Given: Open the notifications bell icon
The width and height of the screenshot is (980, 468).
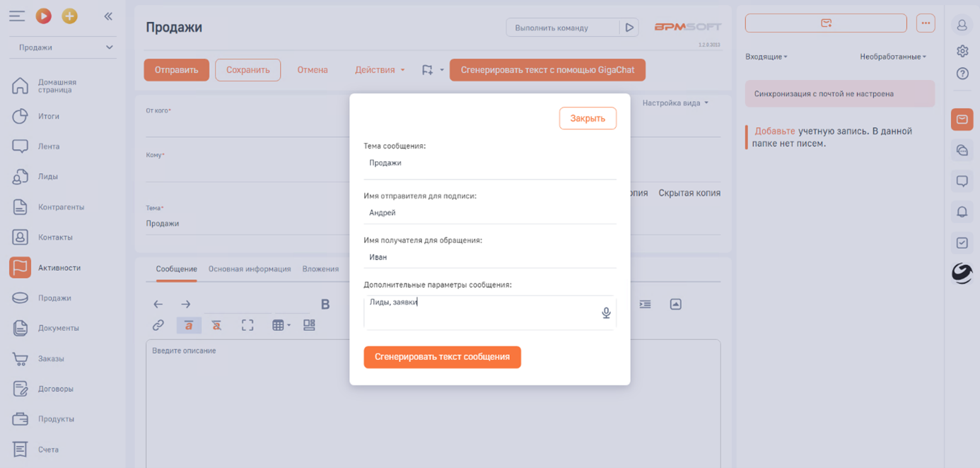Looking at the screenshot, I should point(962,211).
